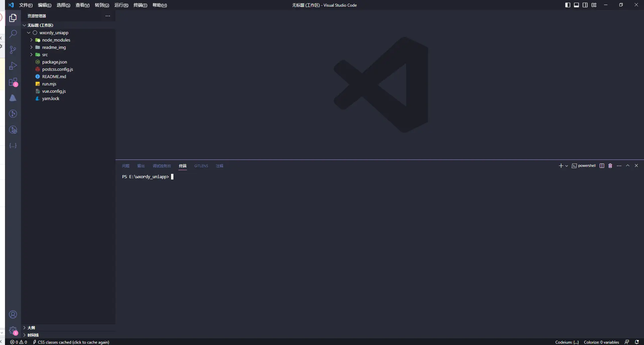The width and height of the screenshot is (644, 345).
Task: Collapse the 无标题 (工作区) section
Action: (68, 25)
